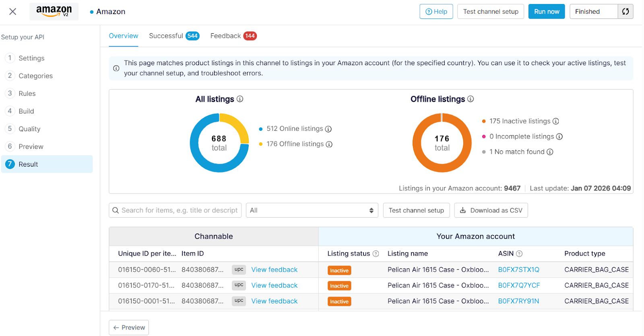Click info icon next to Inactive listings
Image resolution: width=644 pixels, height=336 pixels.
[x=556, y=122]
